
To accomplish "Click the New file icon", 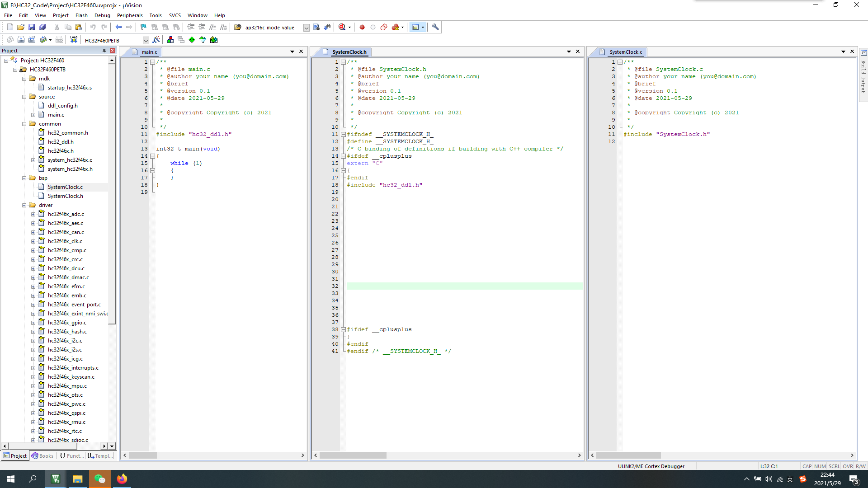I will tap(10, 27).
